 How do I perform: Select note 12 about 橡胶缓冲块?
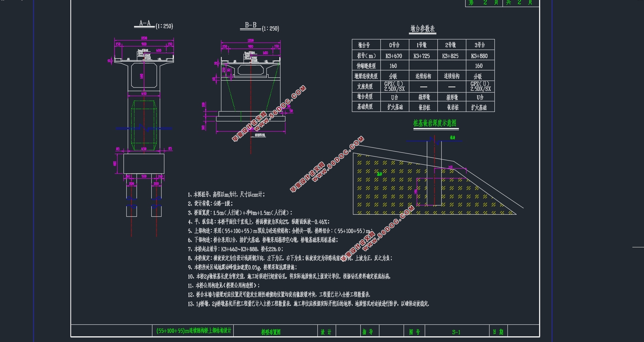tap(279, 294)
